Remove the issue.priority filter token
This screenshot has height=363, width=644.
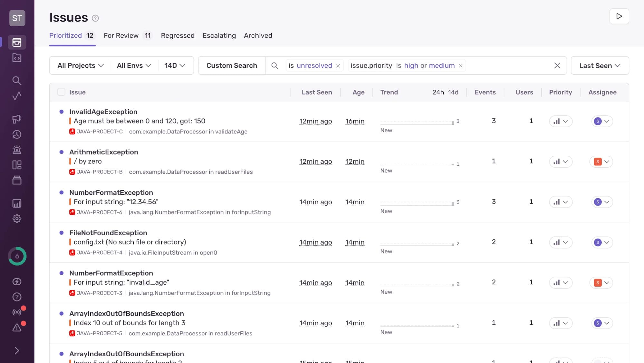point(461,66)
